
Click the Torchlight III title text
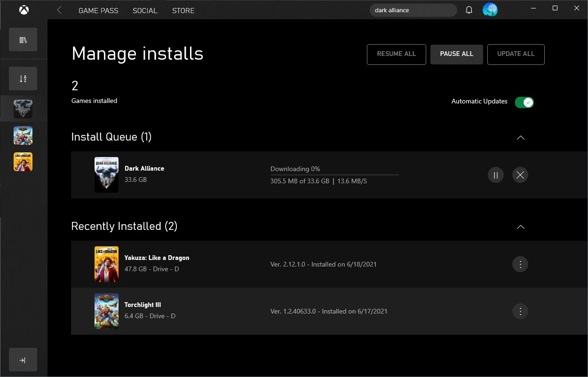[143, 305]
